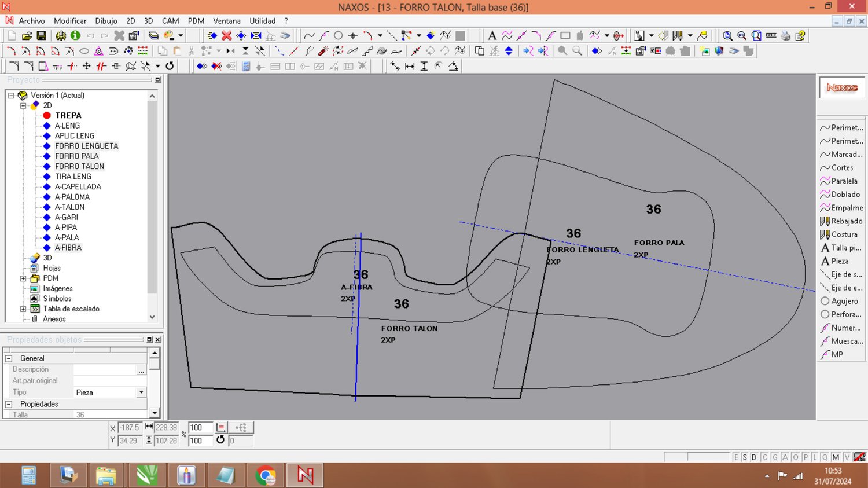Click the crossed-out network status icon
Image resolution: width=868 pixels, height=488 pixels.
859,457
